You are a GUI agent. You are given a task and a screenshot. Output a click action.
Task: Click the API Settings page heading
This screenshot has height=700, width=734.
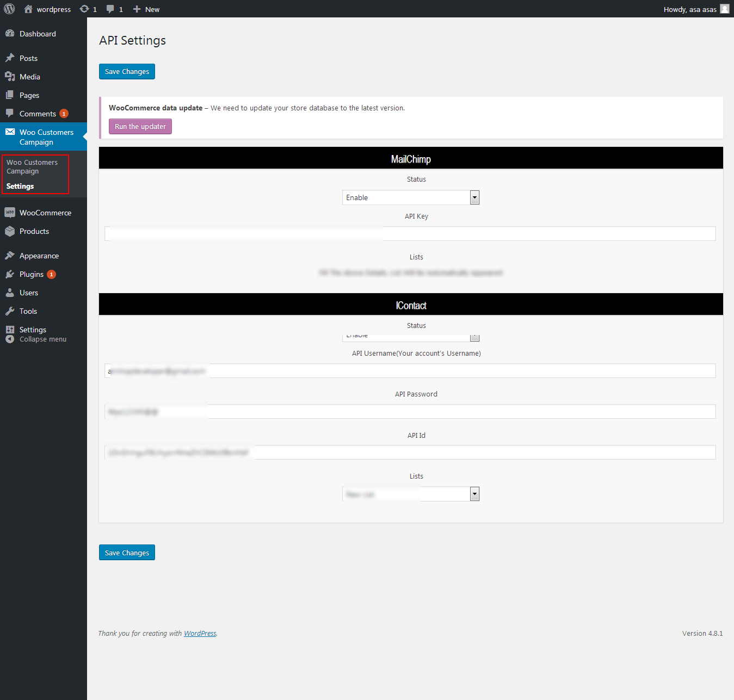(x=132, y=40)
